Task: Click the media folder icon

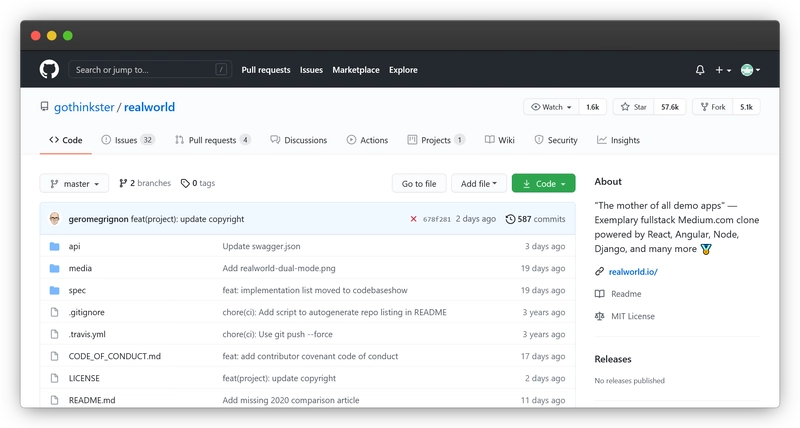Action: [55, 268]
